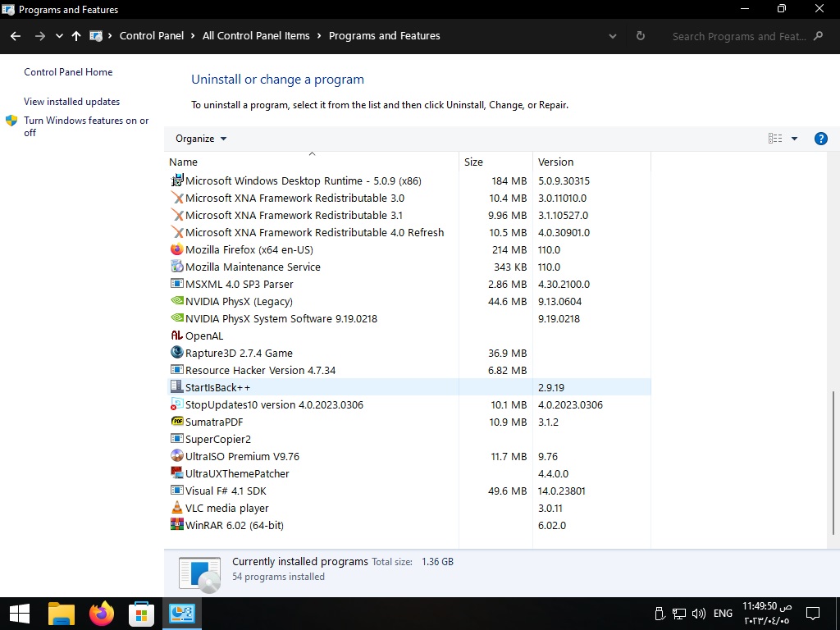Viewport: 840px width, 630px height.
Task: Click the installed programs summary thumbnail
Action: coord(200,574)
